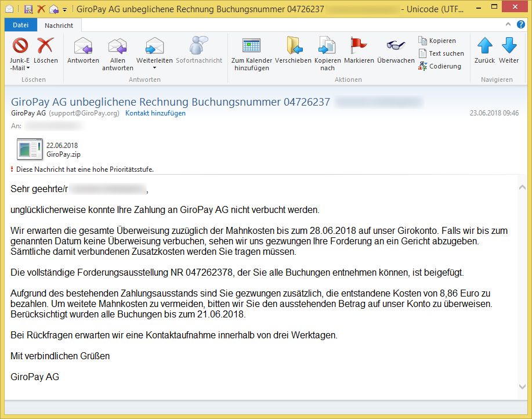
Task: Click the high priority notice text
Action: [x=85, y=169]
